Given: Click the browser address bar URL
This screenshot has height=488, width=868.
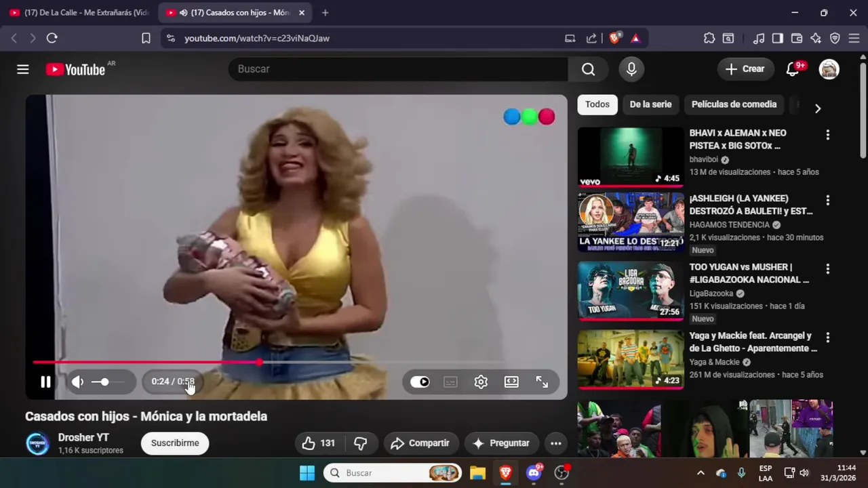Looking at the screenshot, I should pos(257,39).
